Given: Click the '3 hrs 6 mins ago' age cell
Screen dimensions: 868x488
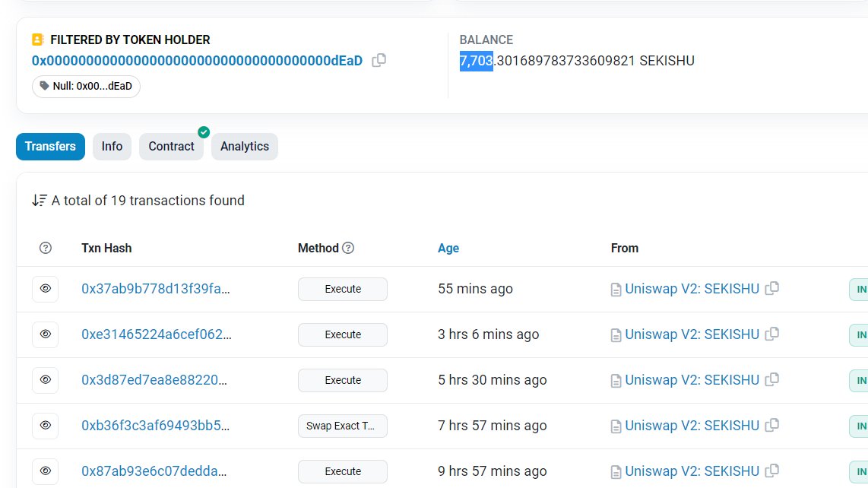Looking at the screenshot, I should (488, 334).
